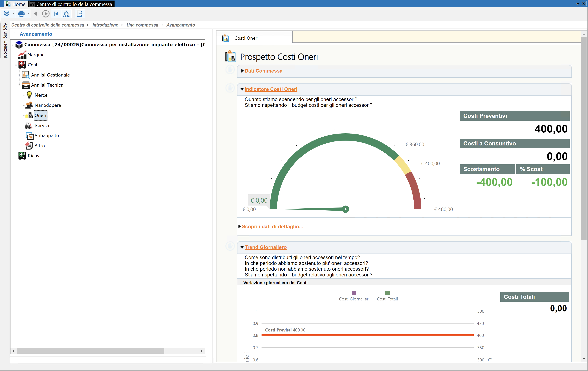Select Analisi Gestionale in the tree
The width and height of the screenshot is (588, 371).
51,75
